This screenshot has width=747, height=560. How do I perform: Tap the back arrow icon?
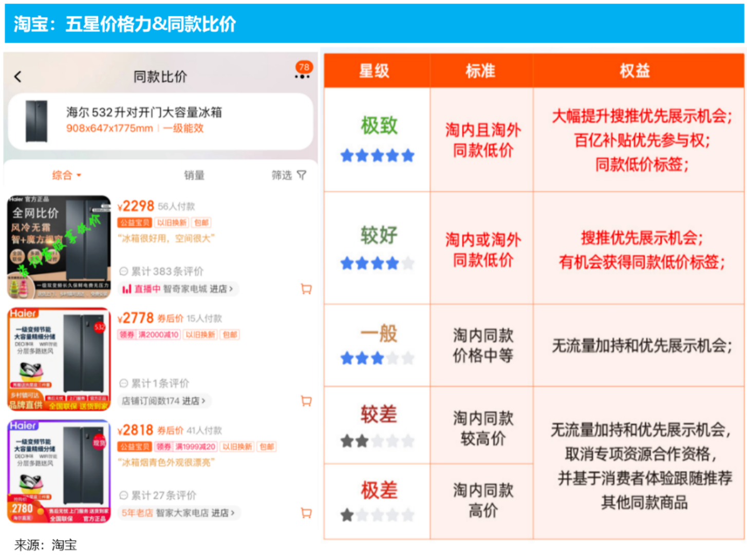tap(18, 77)
